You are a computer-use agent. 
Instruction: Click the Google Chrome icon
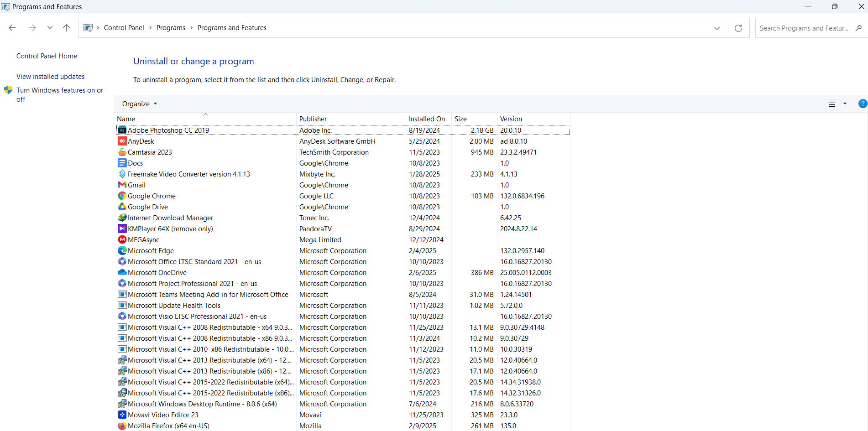pyautogui.click(x=122, y=196)
